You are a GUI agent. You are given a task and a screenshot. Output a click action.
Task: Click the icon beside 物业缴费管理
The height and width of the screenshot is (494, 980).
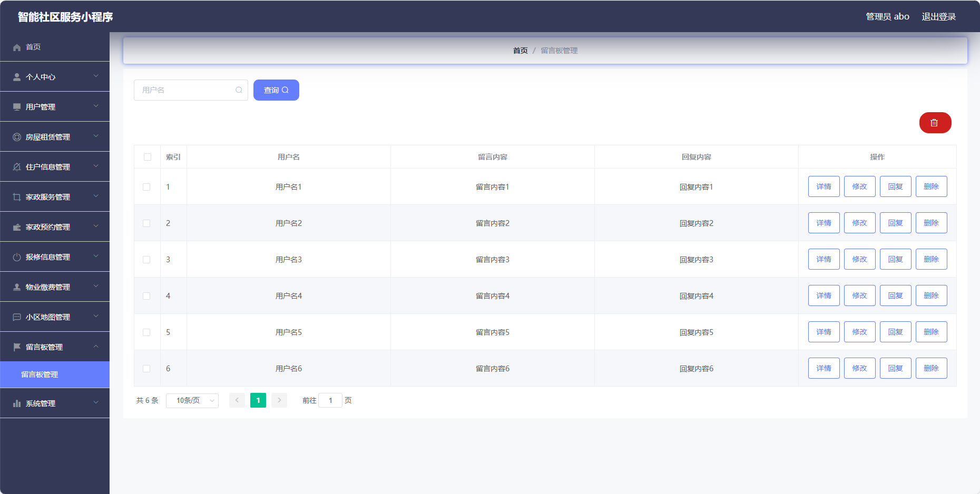pyautogui.click(x=17, y=287)
